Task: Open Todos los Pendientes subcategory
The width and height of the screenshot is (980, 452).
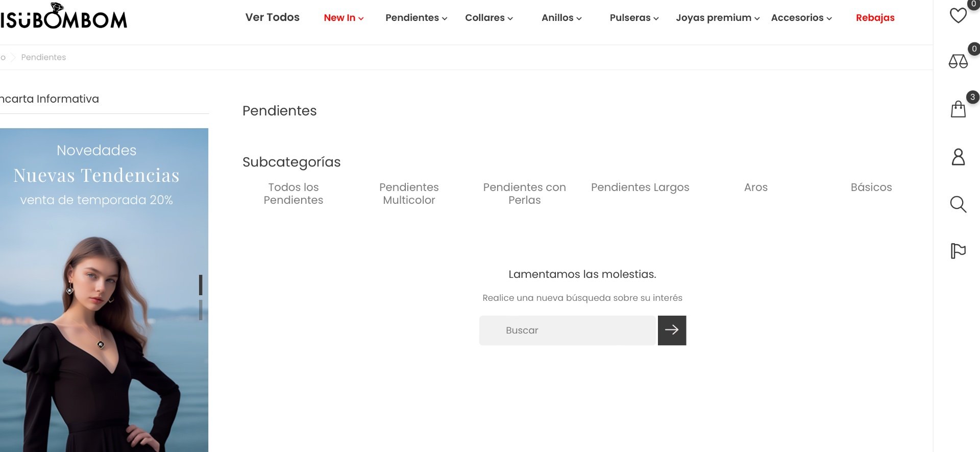Action: (x=293, y=194)
